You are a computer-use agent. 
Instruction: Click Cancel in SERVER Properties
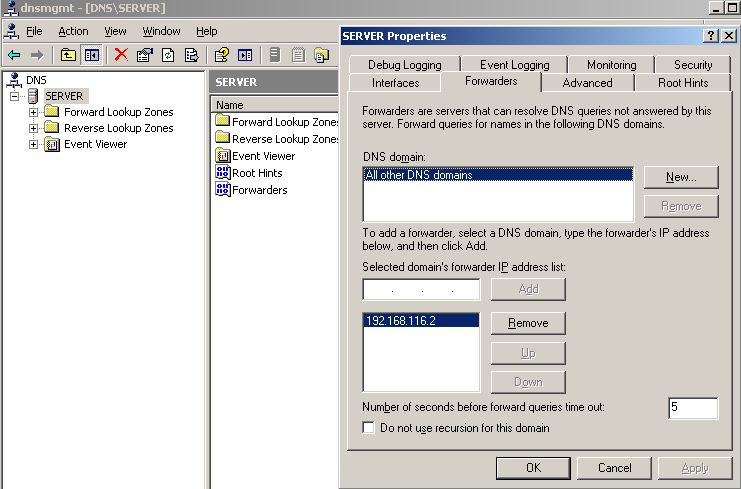(614, 468)
